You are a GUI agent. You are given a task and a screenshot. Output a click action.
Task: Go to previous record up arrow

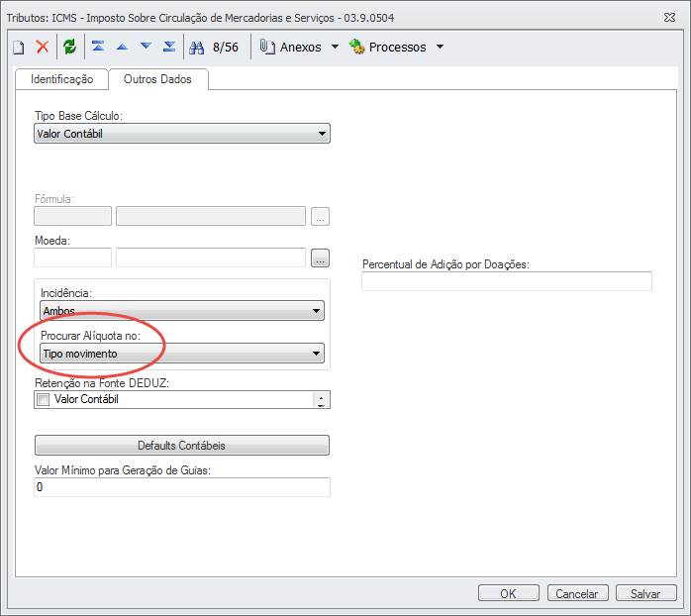(x=122, y=47)
